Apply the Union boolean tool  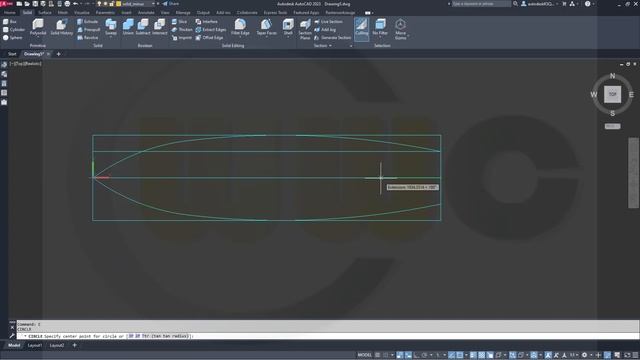pyautogui.click(x=128, y=27)
